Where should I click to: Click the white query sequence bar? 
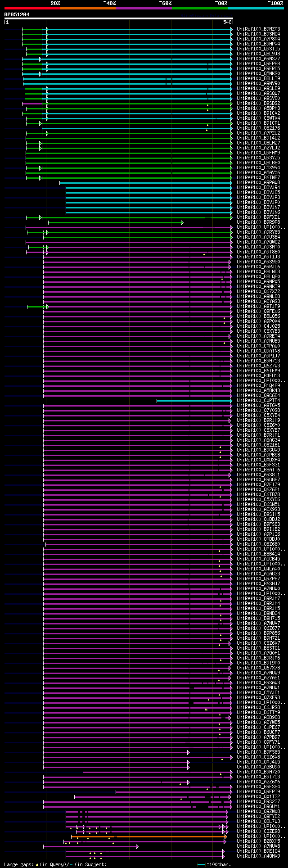[x=118, y=18]
